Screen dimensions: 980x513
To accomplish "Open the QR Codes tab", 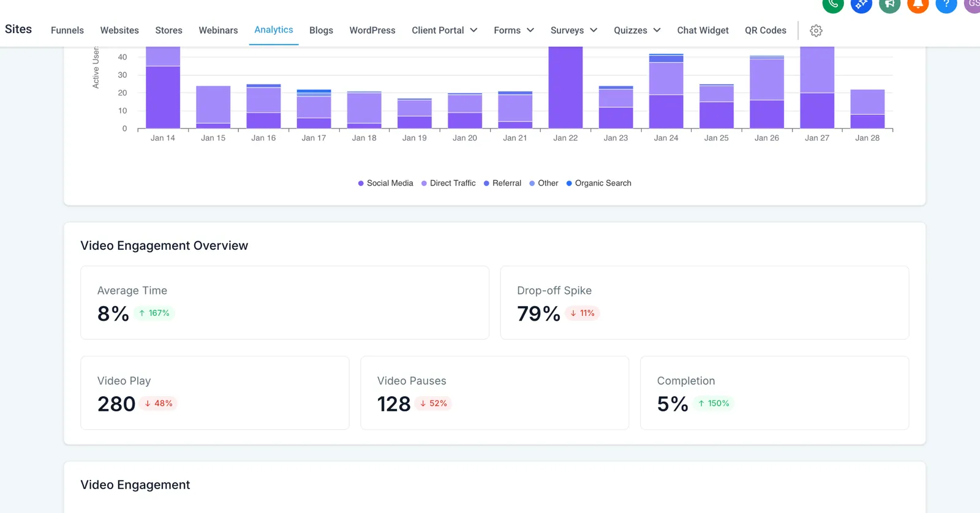I will pyautogui.click(x=766, y=30).
